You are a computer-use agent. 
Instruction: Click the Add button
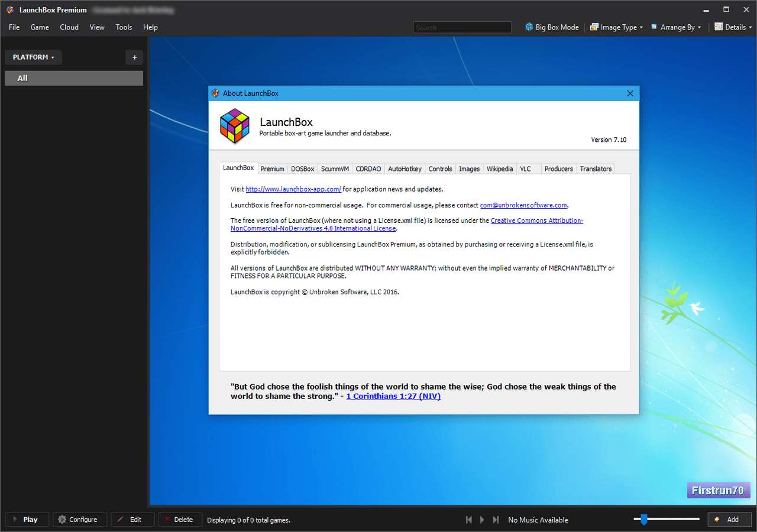click(x=729, y=520)
